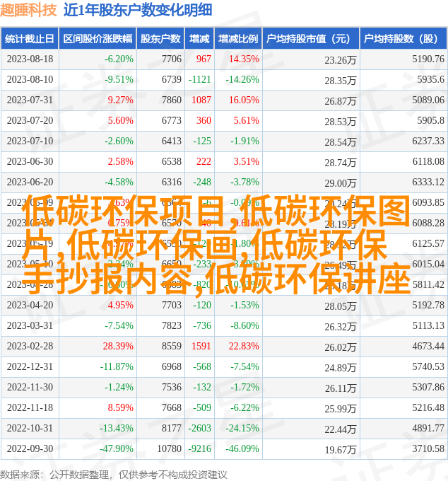Image resolution: width=448 pixels, height=481 pixels.
Task: Select the date cell 2023-06-20
Action: pos(30,182)
